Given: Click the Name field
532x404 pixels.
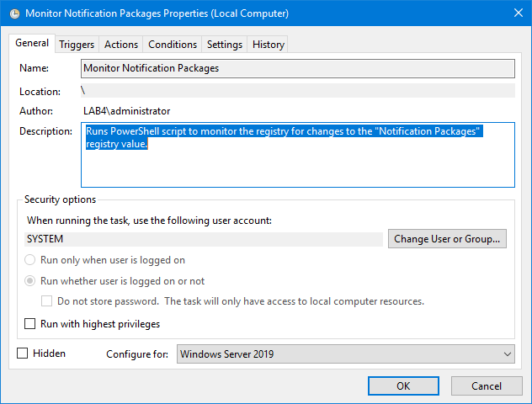Looking at the screenshot, I should [x=297, y=68].
